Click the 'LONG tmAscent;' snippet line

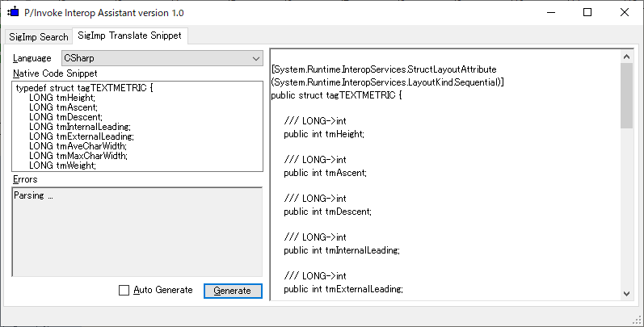63,107
